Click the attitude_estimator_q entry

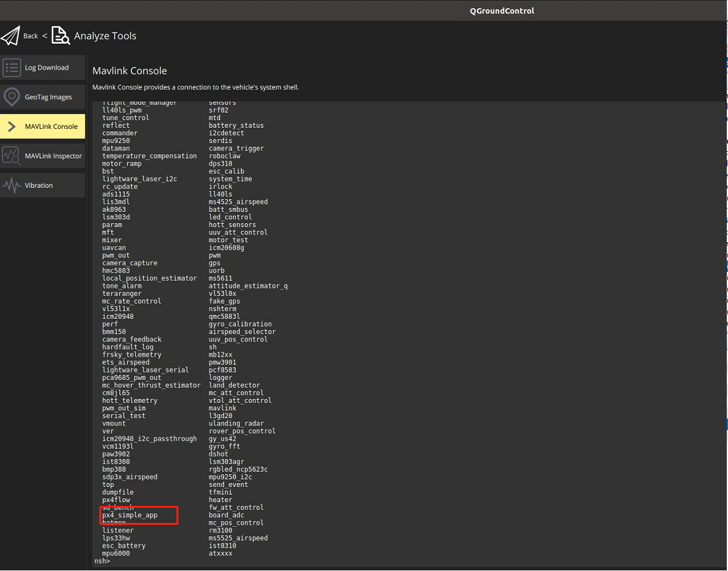[249, 286]
